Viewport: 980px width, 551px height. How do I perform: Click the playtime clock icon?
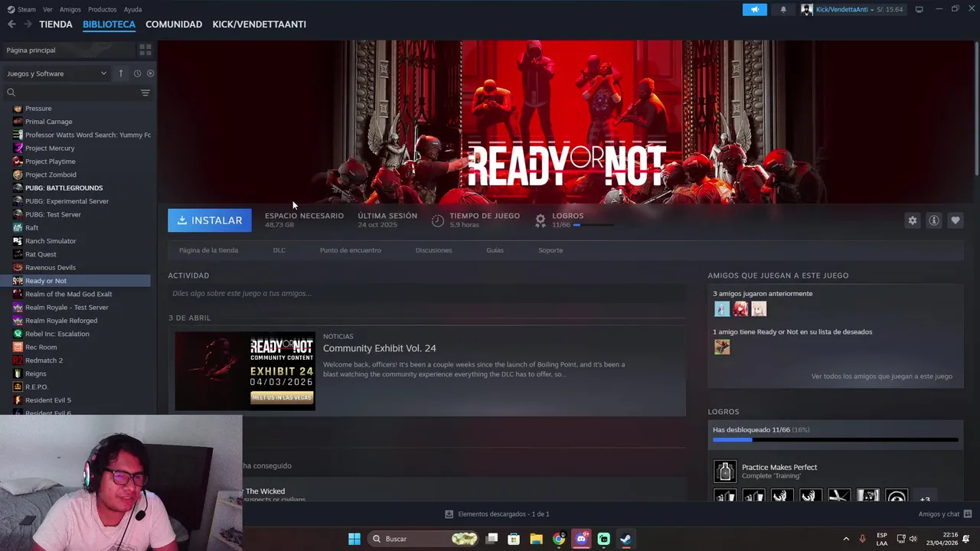[438, 220]
